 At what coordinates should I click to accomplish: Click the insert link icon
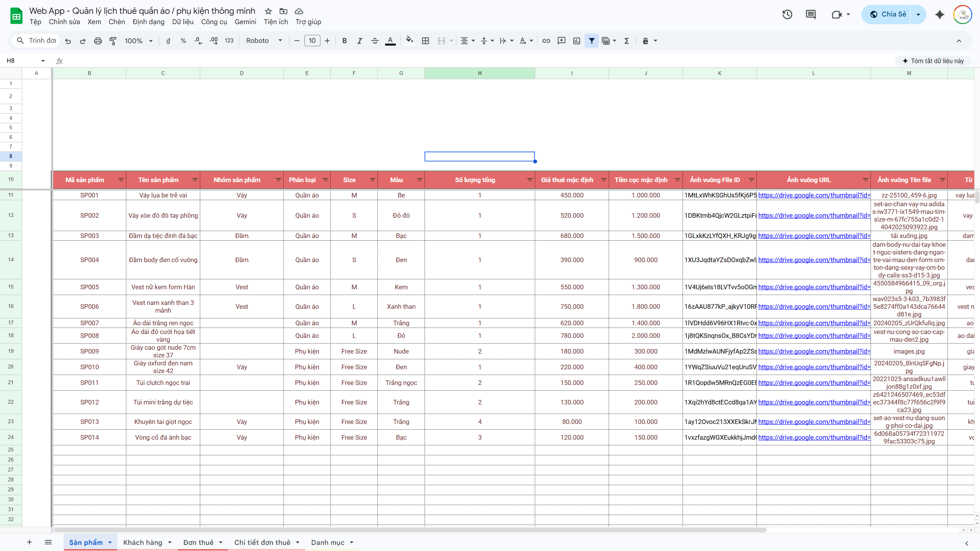(x=546, y=41)
